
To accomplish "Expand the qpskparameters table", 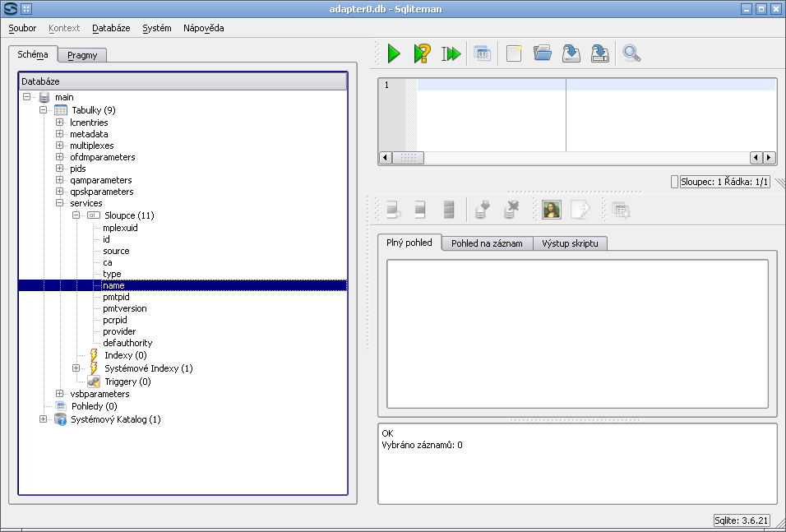I will click(60, 191).
